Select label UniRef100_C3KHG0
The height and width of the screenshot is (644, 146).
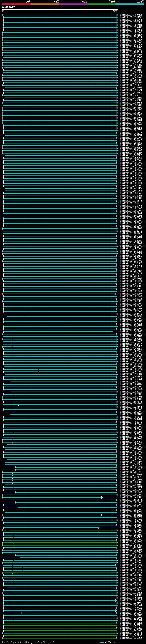coord(131,289)
